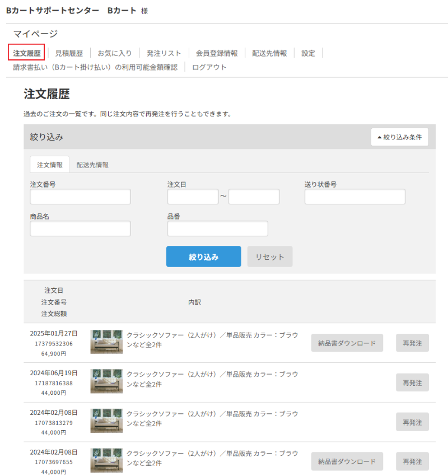Viewport: 448px width, 476px height.
Task: Click the 注文番号 input field
Action: pyautogui.click(x=80, y=197)
